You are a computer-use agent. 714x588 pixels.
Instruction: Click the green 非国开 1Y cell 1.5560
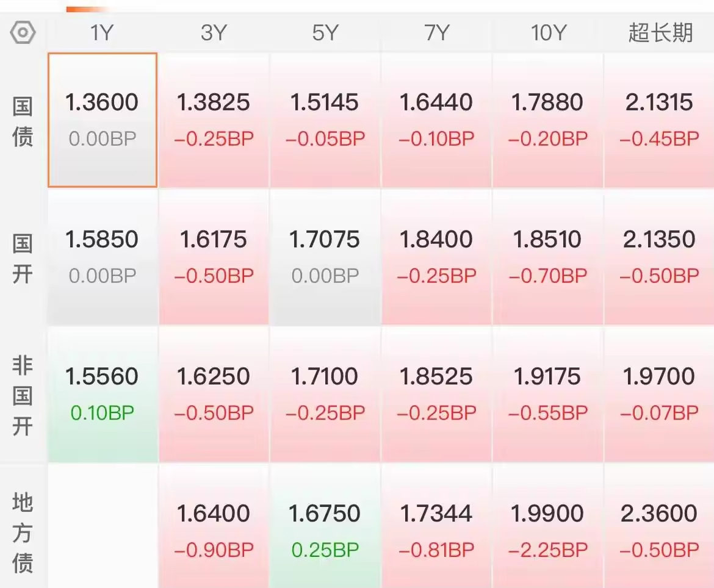pyautogui.click(x=103, y=394)
